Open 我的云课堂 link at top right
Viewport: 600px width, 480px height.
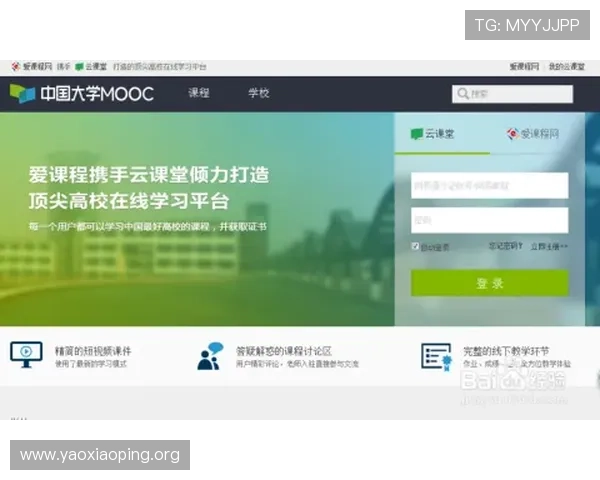pyautogui.click(x=567, y=67)
